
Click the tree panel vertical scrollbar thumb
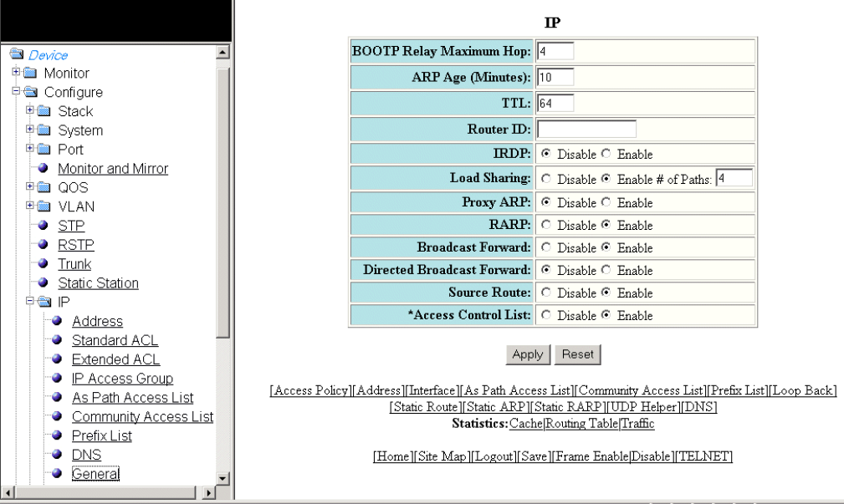223,203
